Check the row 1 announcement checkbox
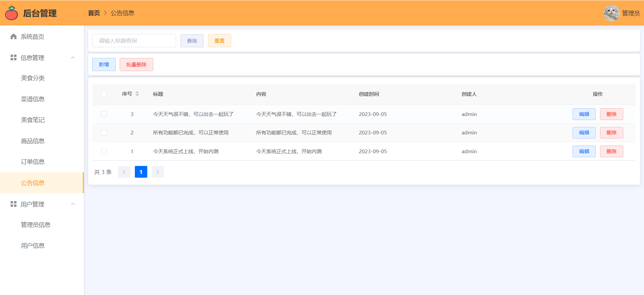 coord(104,152)
